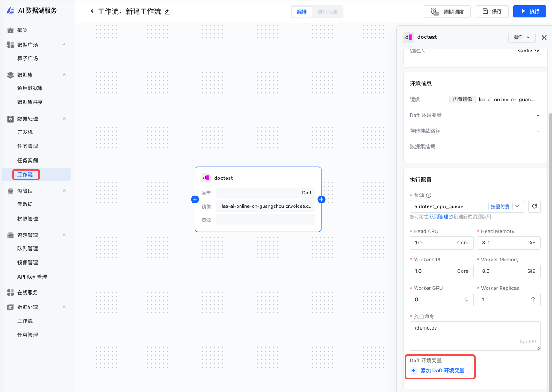
Task: Click the 保存 button
Action: click(492, 11)
